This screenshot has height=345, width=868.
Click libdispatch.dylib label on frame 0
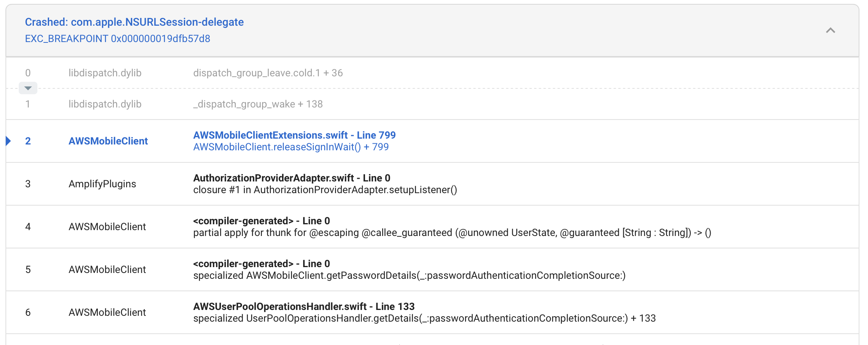[x=105, y=73]
